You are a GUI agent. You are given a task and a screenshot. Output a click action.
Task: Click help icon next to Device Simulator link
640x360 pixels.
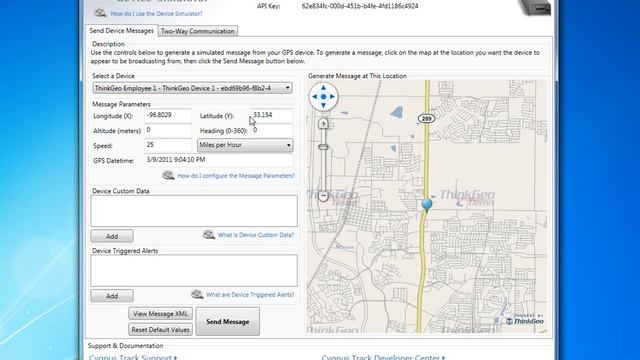point(100,13)
